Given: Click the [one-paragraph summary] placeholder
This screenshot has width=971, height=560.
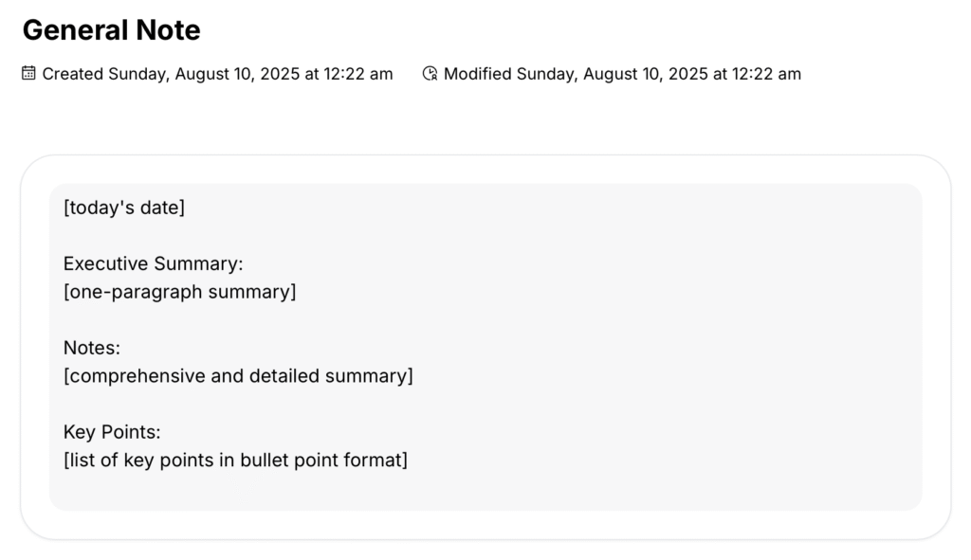Looking at the screenshot, I should point(179,292).
